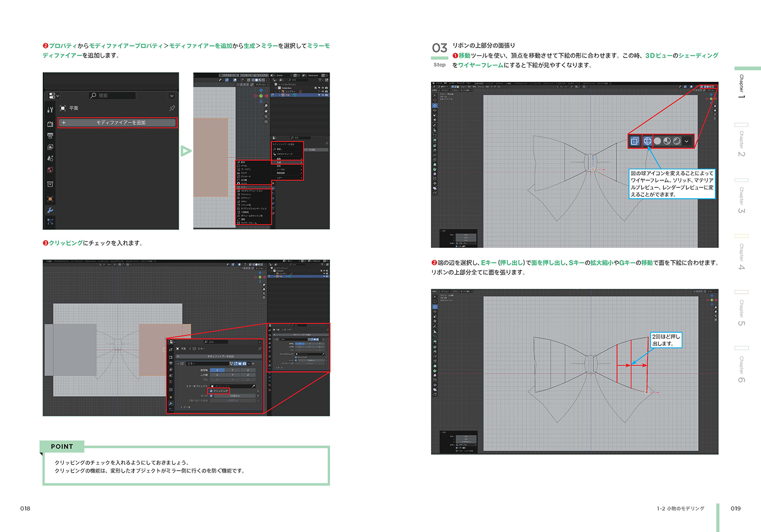Expand the エンプティ row in the outliner
Image resolution: width=761 pixels, height=532 pixels.
(x=279, y=91)
